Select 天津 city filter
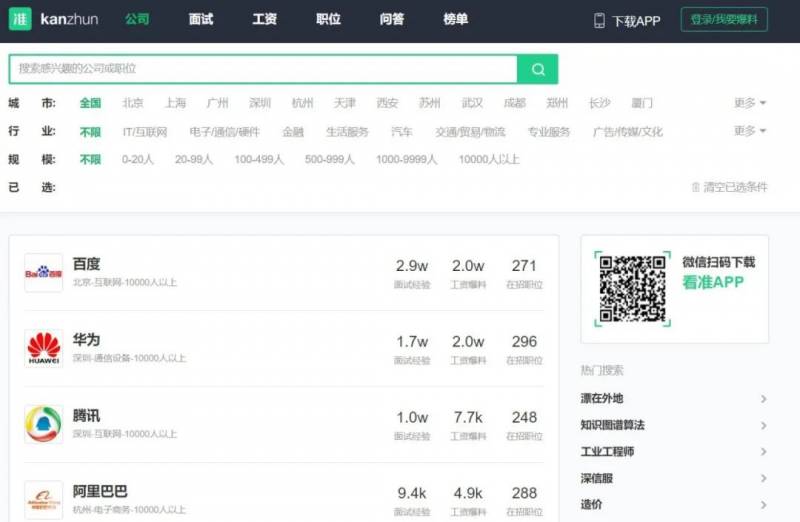Image resolution: width=800 pixels, height=522 pixels. point(345,103)
